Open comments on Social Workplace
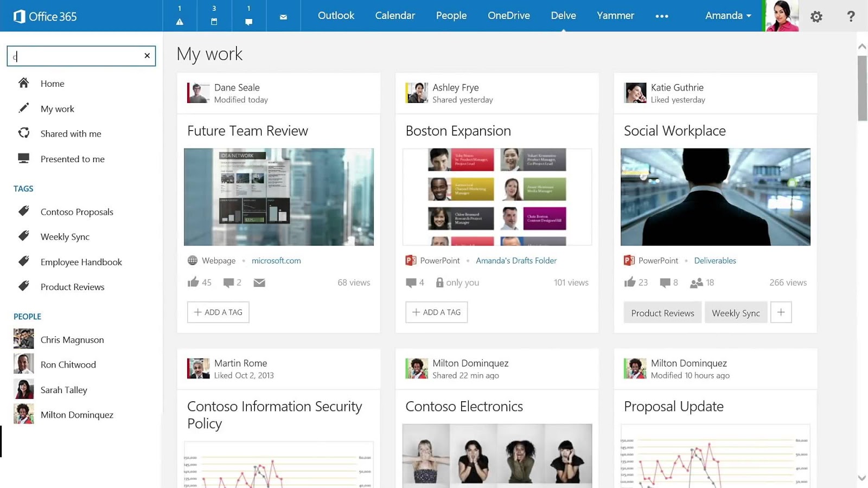868x488 pixels. click(665, 282)
